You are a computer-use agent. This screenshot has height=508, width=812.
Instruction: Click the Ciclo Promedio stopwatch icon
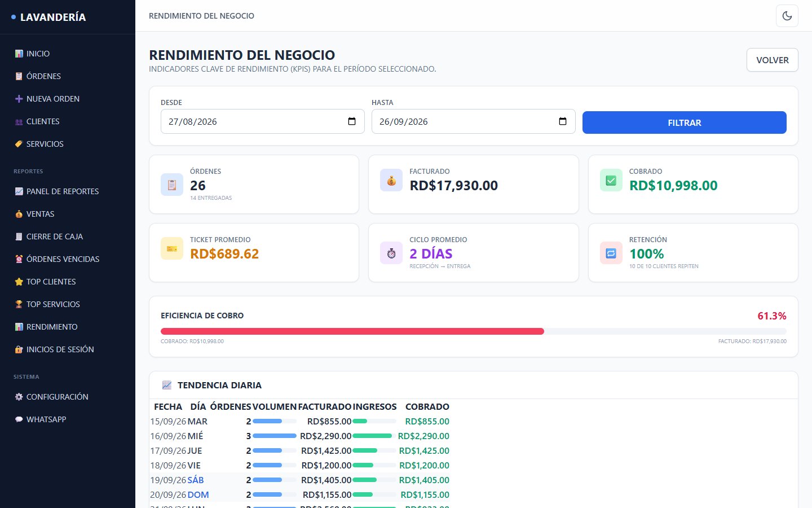391,253
